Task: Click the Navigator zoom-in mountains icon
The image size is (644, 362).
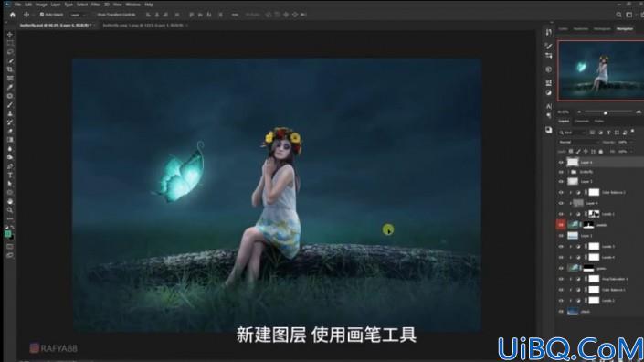Action: tap(639, 112)
